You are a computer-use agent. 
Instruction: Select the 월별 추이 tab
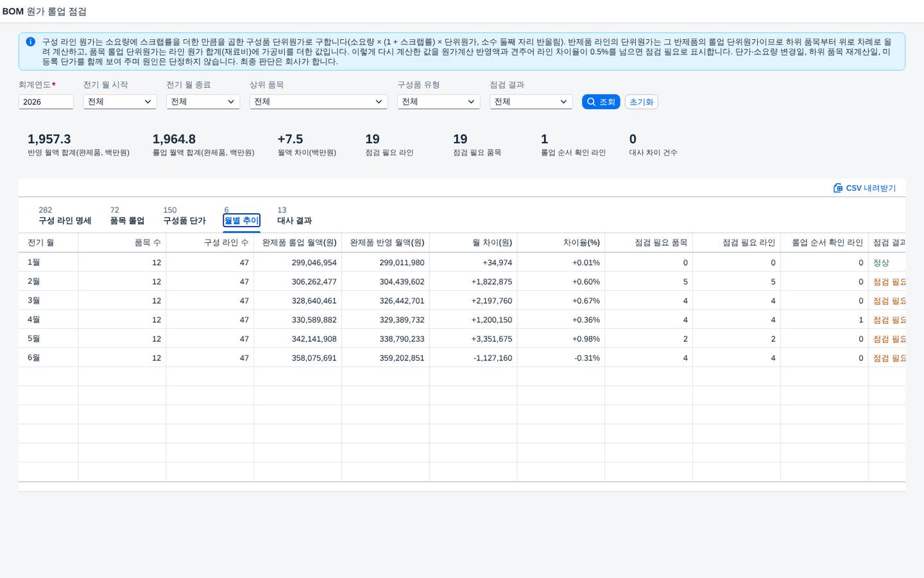[241, 220]
